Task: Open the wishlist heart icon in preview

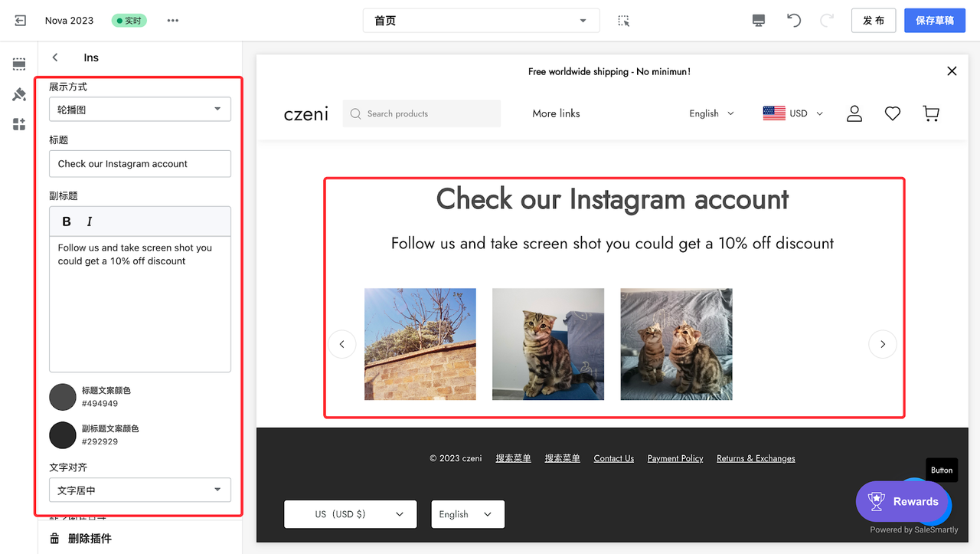Action: point(892,113)
